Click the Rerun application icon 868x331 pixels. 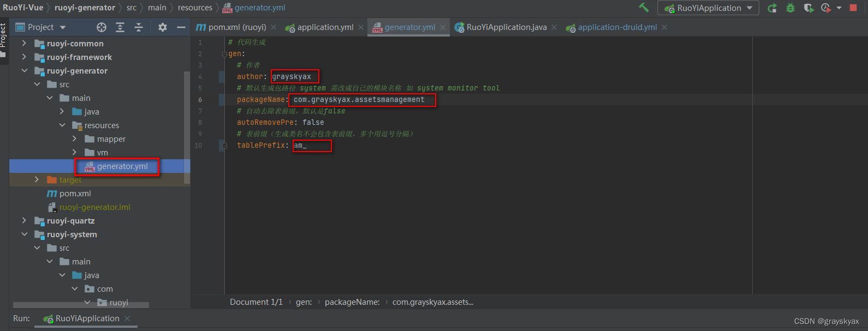[x=772, y=8]
